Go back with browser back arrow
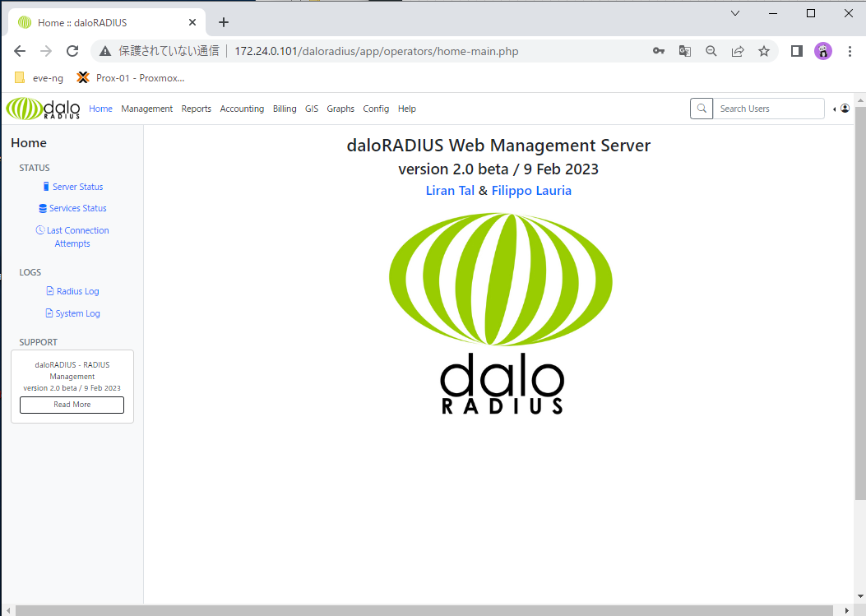Viewport: 866px width, 616px height. (20, 51)
